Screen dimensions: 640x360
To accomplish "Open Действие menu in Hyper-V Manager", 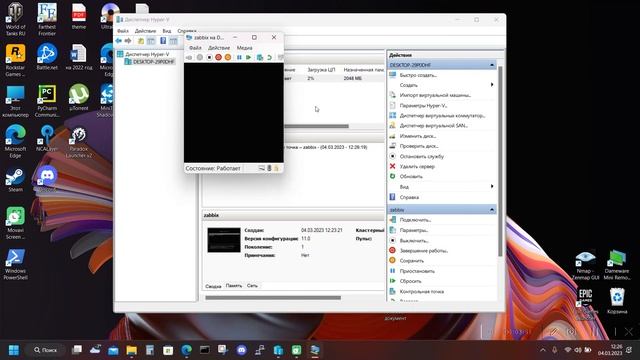I will coord(145,31).
